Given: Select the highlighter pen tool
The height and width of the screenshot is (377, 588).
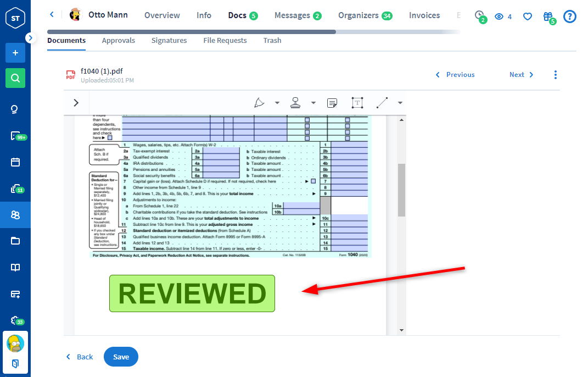Looking at the screenshot, I should pyautogui.click(x=260, y=103).
